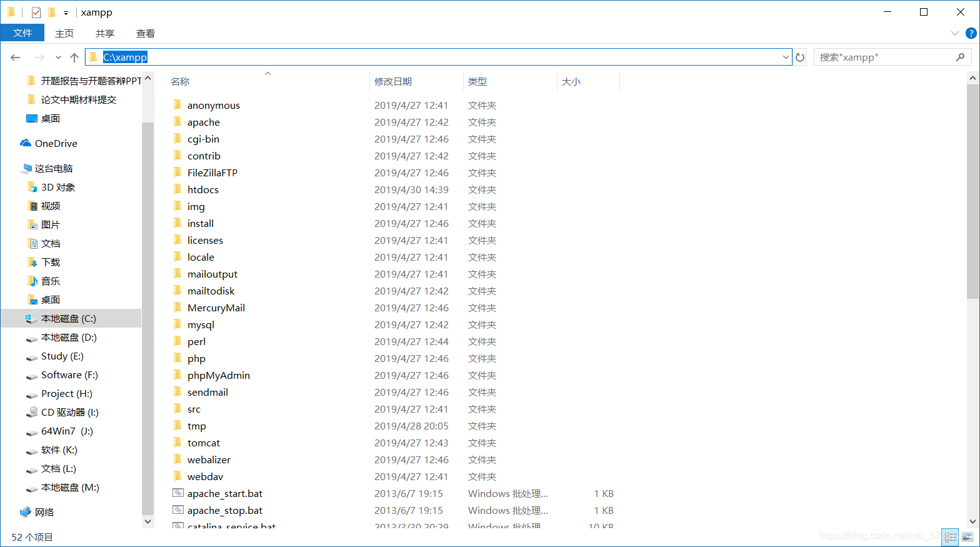Open the 文件 ribbon tab
The width and height of the screenshot is (980, 547).
(22, 33)
